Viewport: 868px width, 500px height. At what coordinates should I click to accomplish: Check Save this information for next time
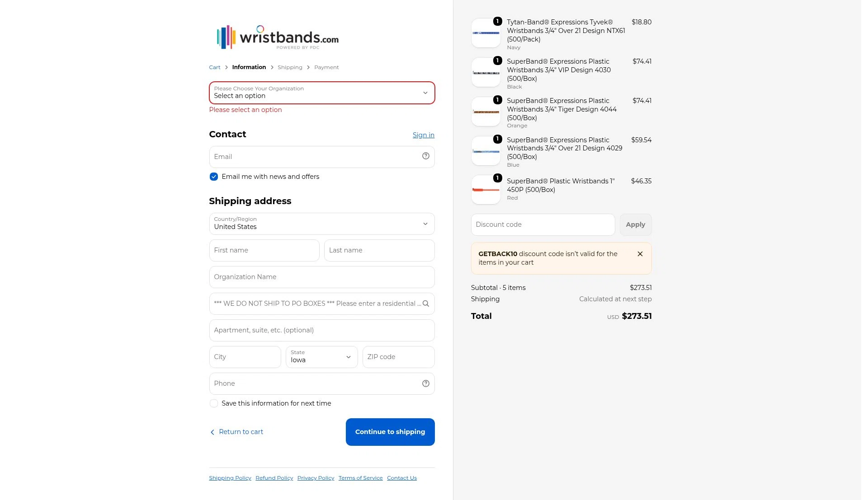214,403
